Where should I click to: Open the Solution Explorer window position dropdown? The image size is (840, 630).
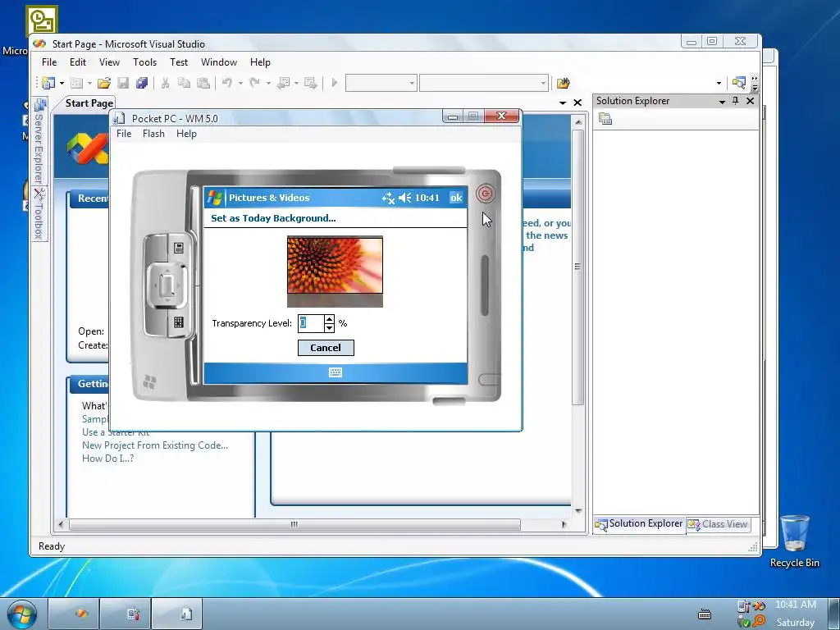click(x=722, y=101)
